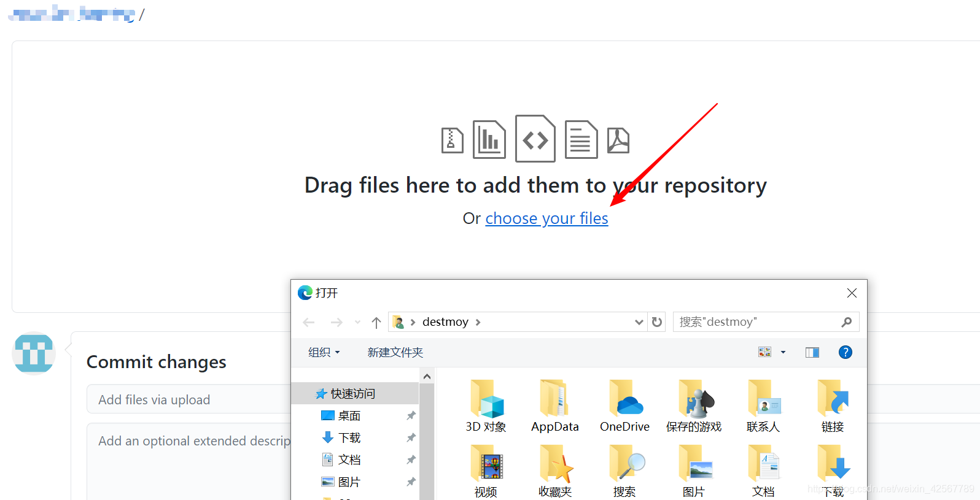Open the 链接 folder
Screen dimensions: 980x500
click(x=833, y=406)
